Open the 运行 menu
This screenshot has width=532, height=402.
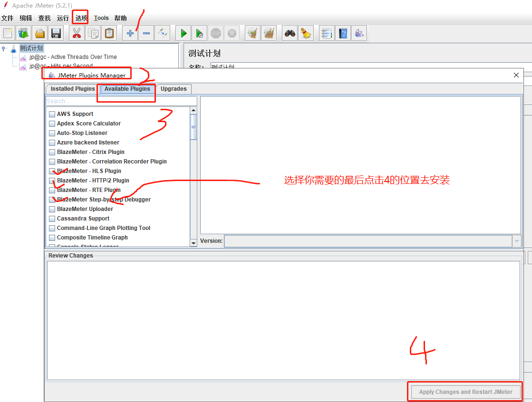(x=63, y=18)
